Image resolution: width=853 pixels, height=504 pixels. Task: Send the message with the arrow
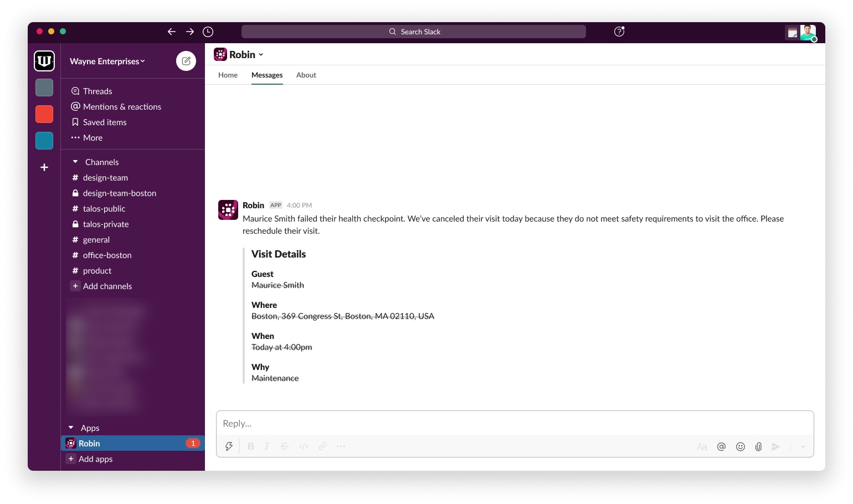(x=776, y=447)
